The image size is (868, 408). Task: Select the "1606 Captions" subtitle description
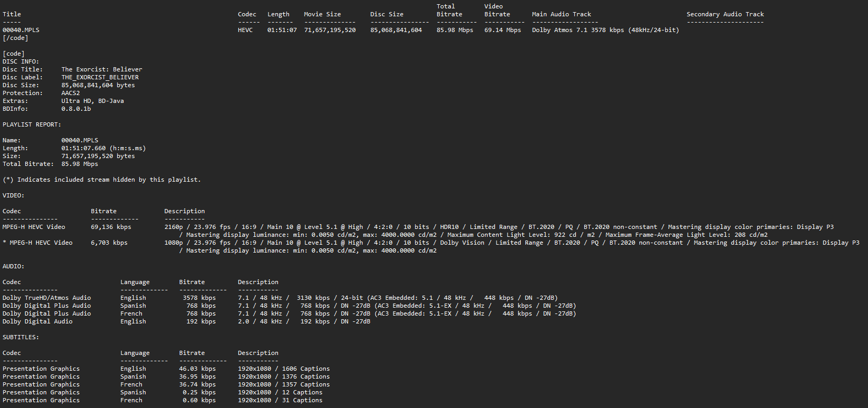(x=306, y=369)
